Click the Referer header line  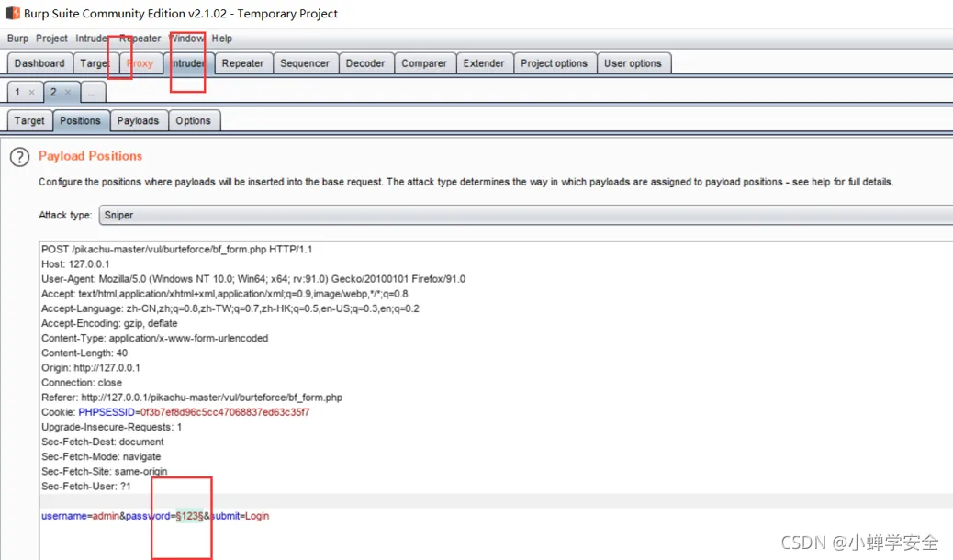point(192,397)
